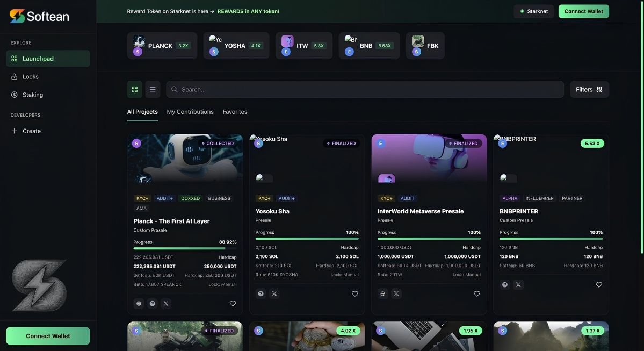The width and height of the screenshot is (644, 351).
Task: Open Planck - The First AI Layer title
Action: (x=171, y=221)
